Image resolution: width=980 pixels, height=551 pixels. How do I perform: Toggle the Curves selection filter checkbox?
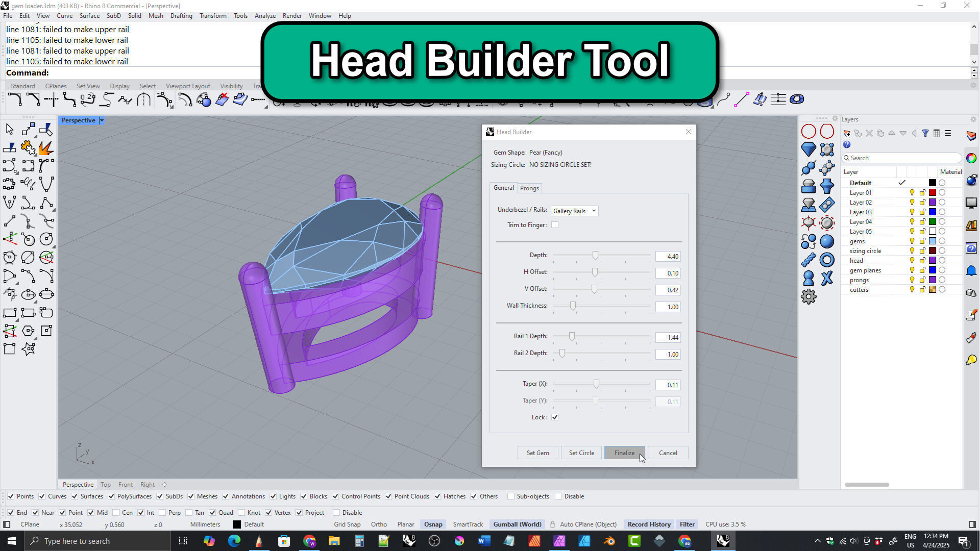42,496
